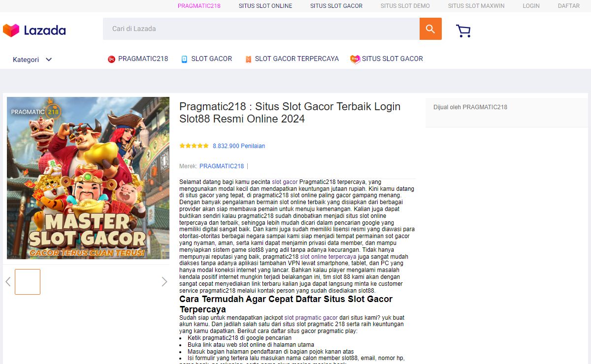Select the highlighted product thumbnail
Image resolution: width=591 pixels, height=364 pixels.
(28, 282)
